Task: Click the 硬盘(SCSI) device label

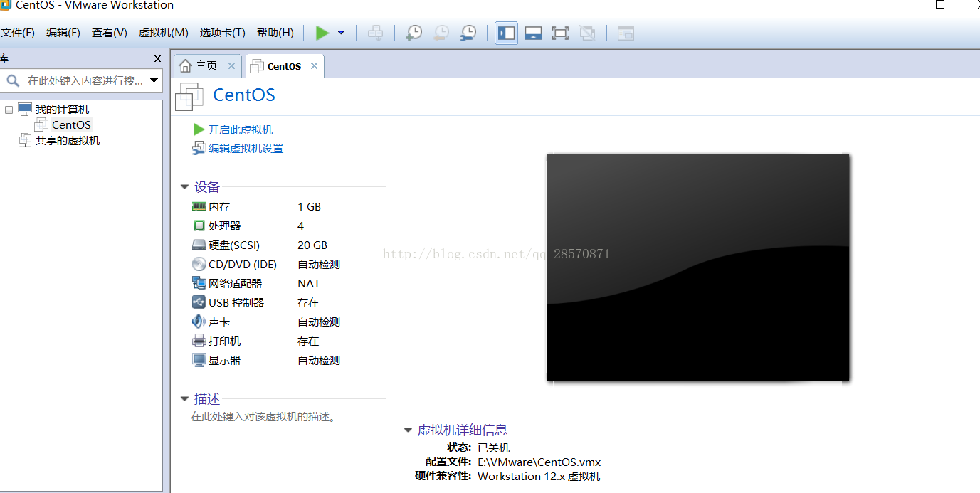Action: pos(234,245)
